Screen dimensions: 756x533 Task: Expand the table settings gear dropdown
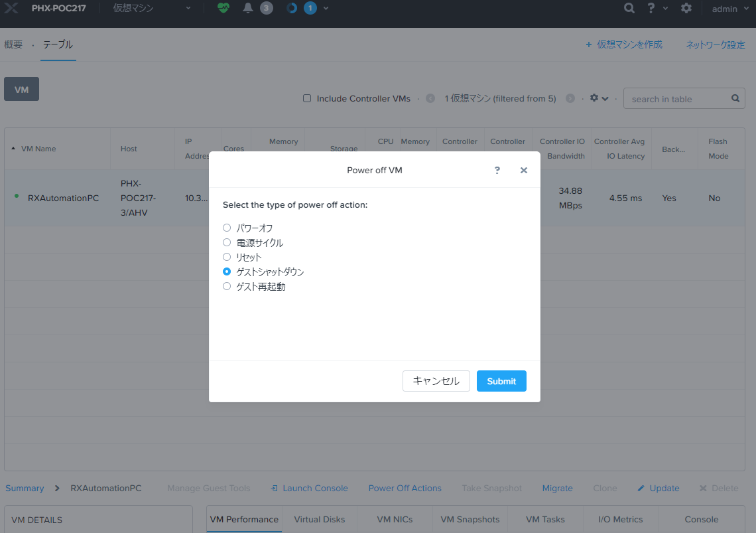[x=599, y=98]
